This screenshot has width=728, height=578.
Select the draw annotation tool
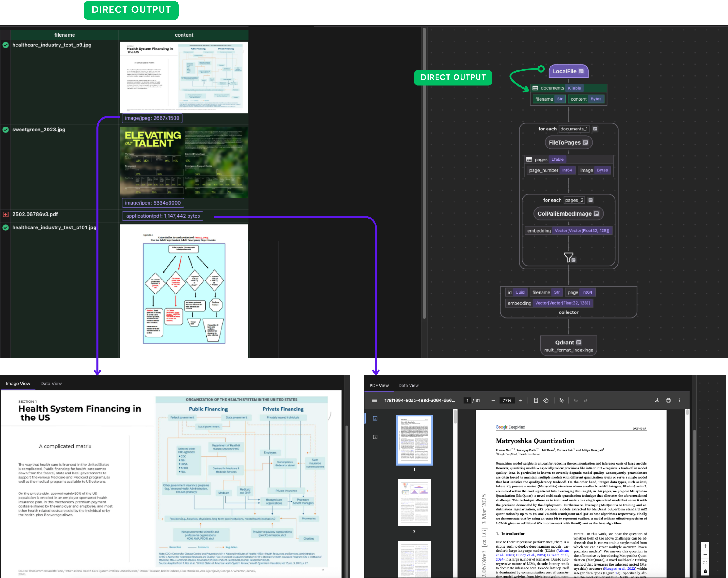(x=561, y=401)
